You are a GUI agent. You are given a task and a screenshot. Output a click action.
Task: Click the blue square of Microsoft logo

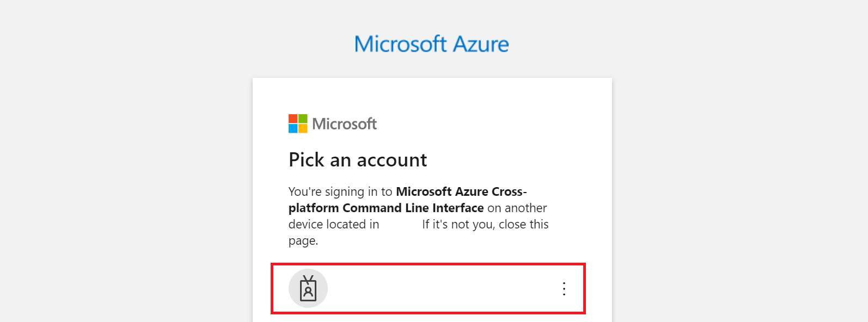pyautogui.click(x=293, y=128)
